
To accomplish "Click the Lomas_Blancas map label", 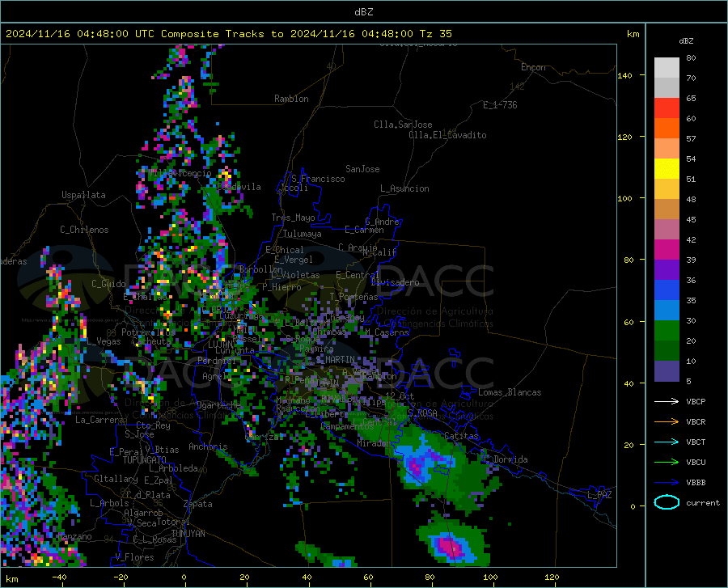I will (510, 392).
